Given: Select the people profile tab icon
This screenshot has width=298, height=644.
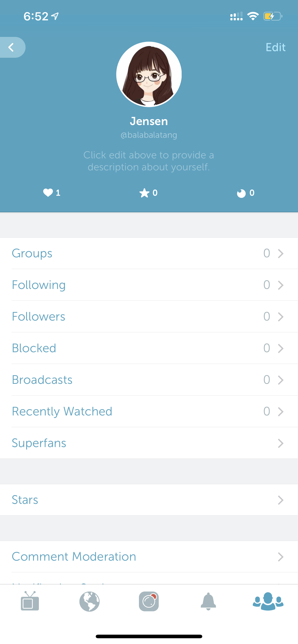Looking at the screenshot, I should coord(268,601).
